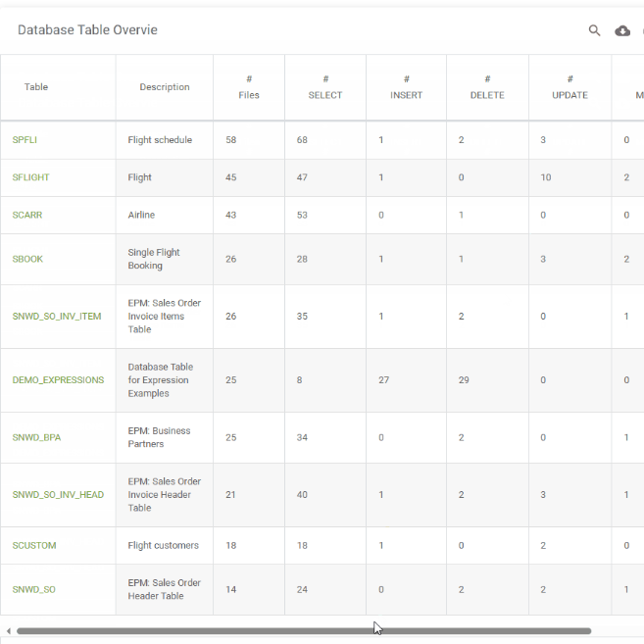Click the UPDATE value 10 for SFLIGHT
644x644 pixels.
click(x=546, y=177)
